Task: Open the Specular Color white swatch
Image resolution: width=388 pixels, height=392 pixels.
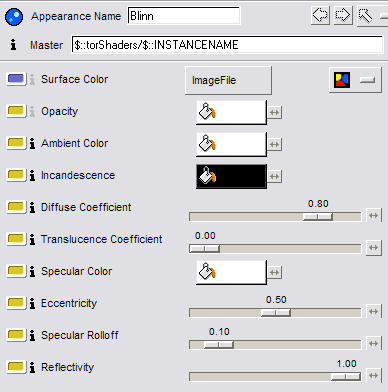Action: (x=231, y=272)
